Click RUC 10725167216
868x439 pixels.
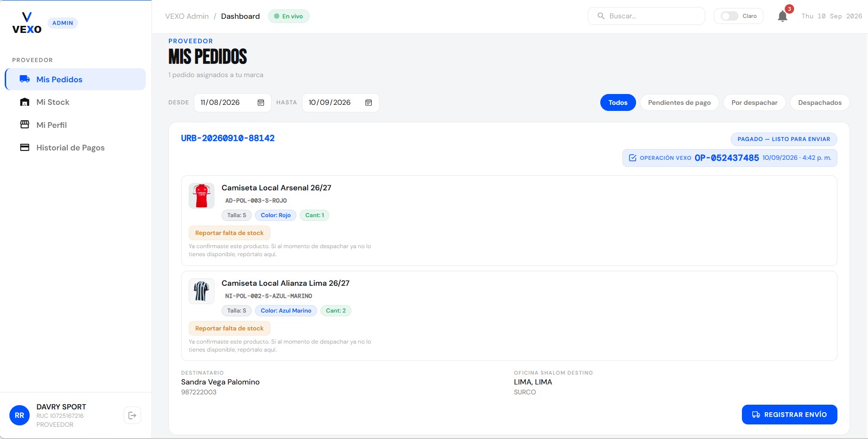point(60,416)
